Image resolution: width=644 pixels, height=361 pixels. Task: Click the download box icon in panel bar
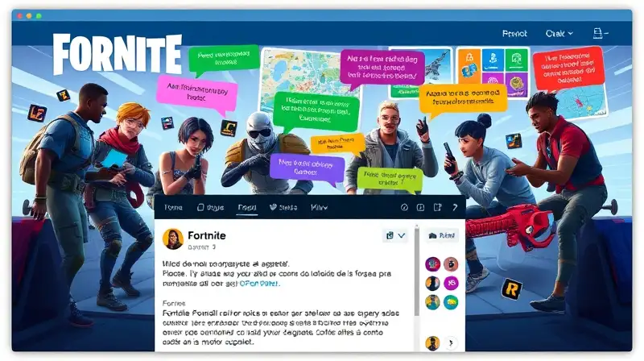coord(420,207)
